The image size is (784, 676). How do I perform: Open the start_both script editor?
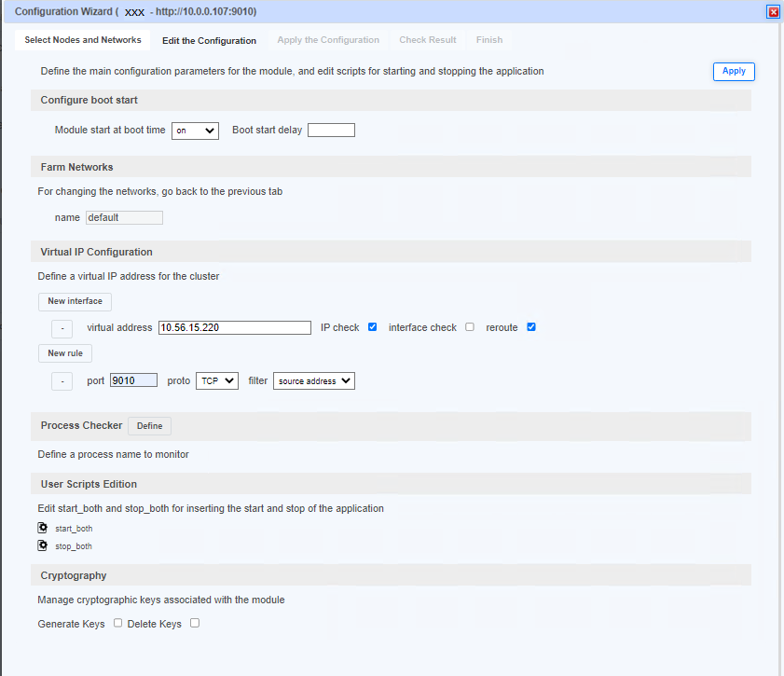click(x=42, y=528)
